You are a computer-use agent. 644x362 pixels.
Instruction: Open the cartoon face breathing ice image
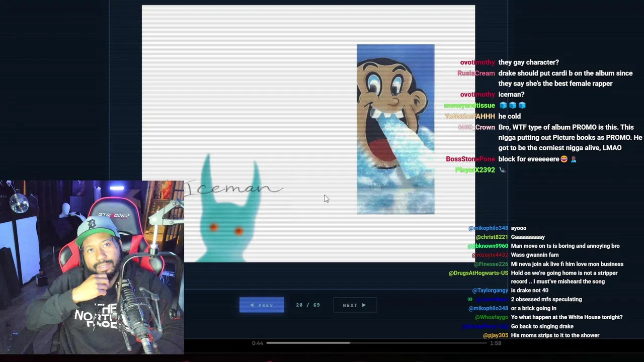coord(395,129)
